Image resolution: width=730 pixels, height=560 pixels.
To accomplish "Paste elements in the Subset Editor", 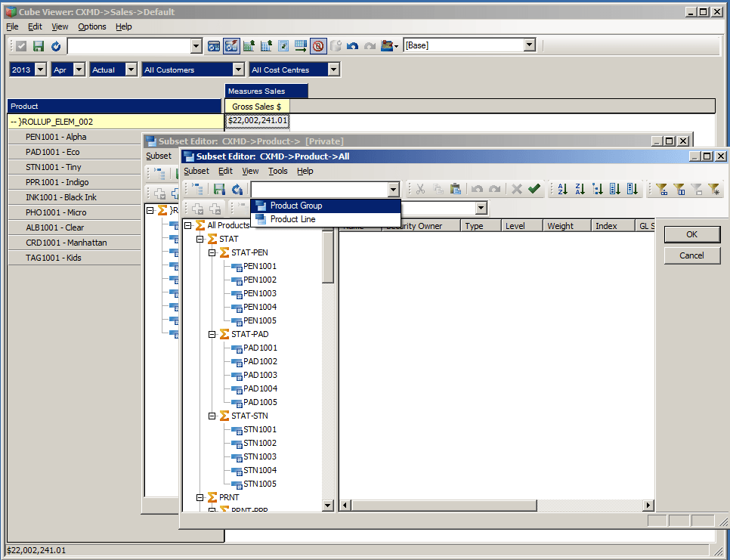I will (456, 189).
